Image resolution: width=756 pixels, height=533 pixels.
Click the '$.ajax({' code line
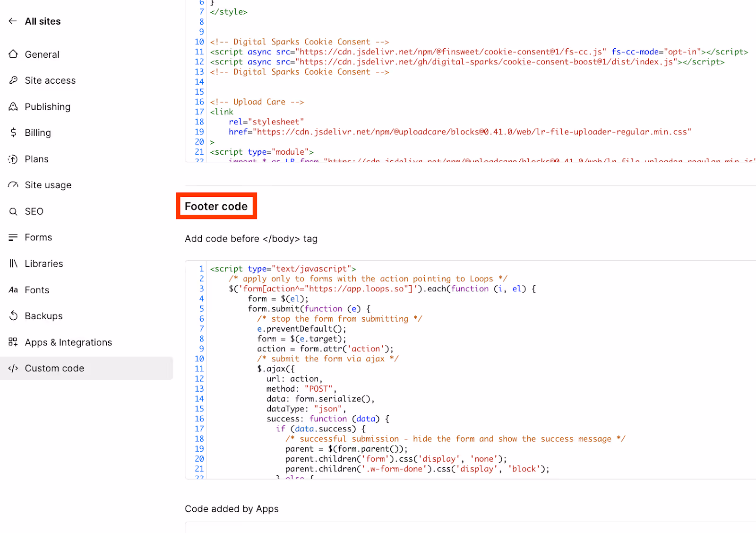[x=276, y=369]
